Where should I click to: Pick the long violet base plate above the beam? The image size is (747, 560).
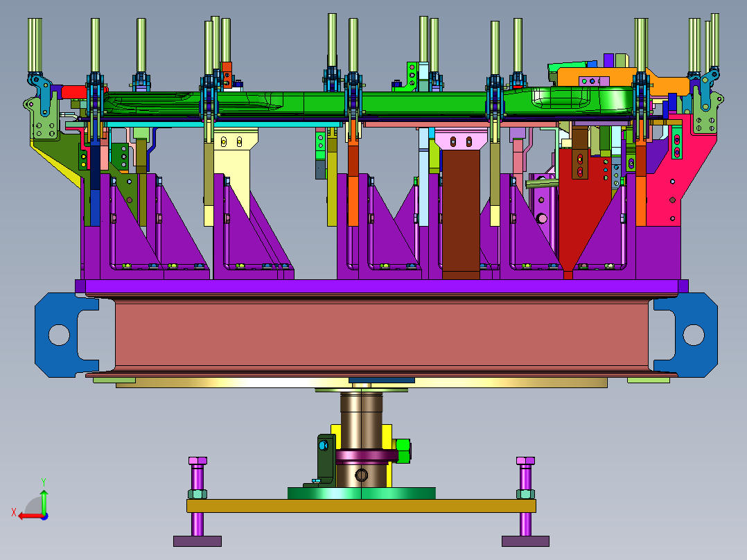tap(381, 287)
